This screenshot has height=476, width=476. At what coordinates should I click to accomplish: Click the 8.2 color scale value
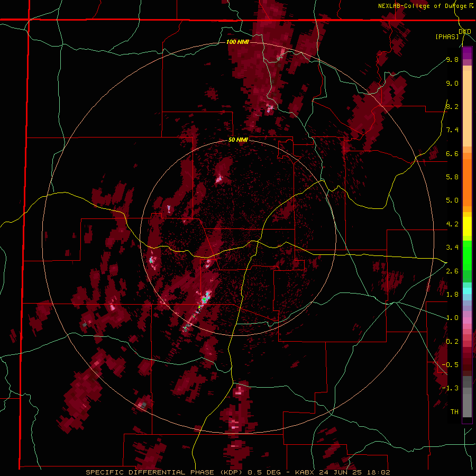(x=452, y=106)
